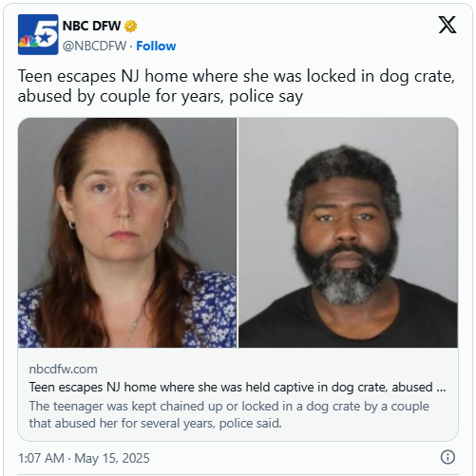The image size is (476, 476).
Task: Click the line 'that abused her for several years'
Action: tap(155, 424)
